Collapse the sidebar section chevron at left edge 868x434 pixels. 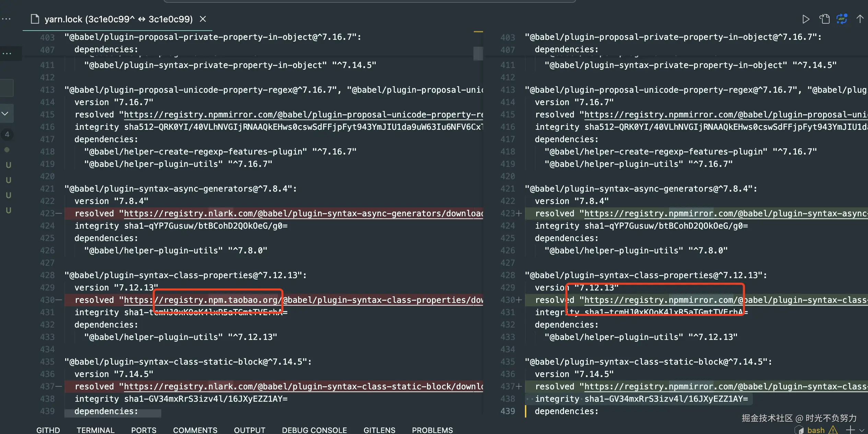pos(5,114)
